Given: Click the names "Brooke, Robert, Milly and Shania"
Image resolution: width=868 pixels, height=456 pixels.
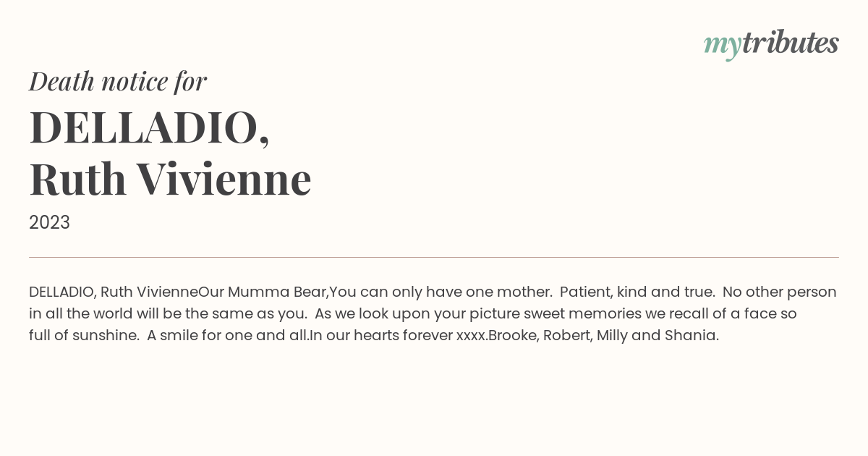Looking at the screenshot, I should coord(603,336).
